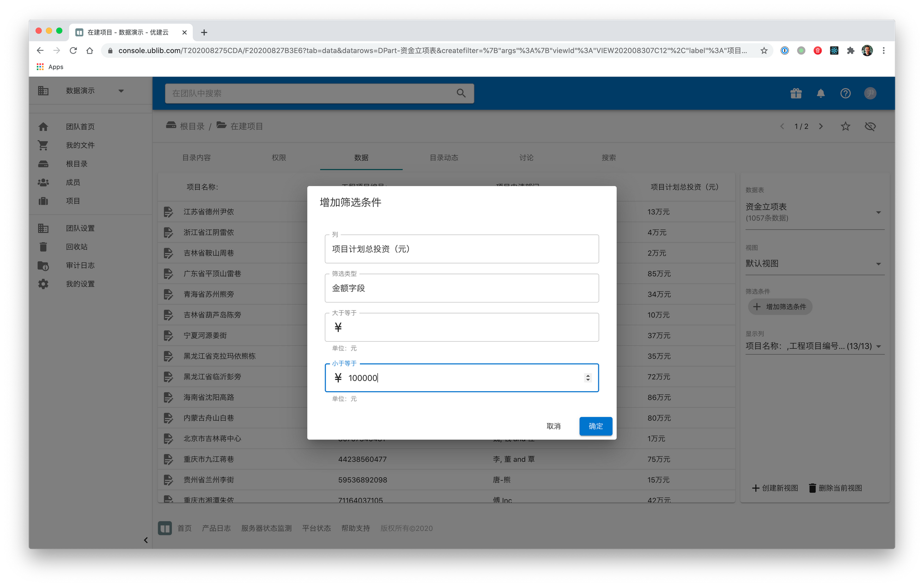
Task: Open the notifications bell
Action: pyautogui.click(x=821, y=93)
